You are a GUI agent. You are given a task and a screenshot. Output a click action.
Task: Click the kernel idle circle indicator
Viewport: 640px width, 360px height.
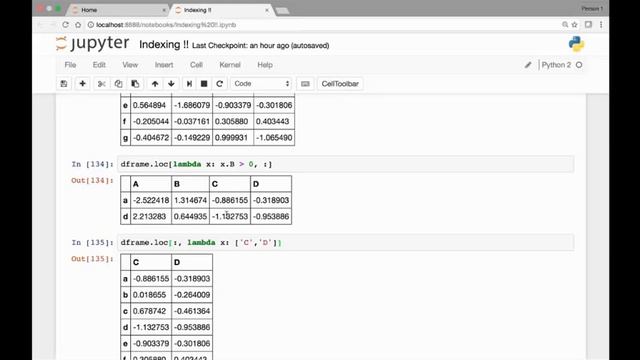(579, 65)
